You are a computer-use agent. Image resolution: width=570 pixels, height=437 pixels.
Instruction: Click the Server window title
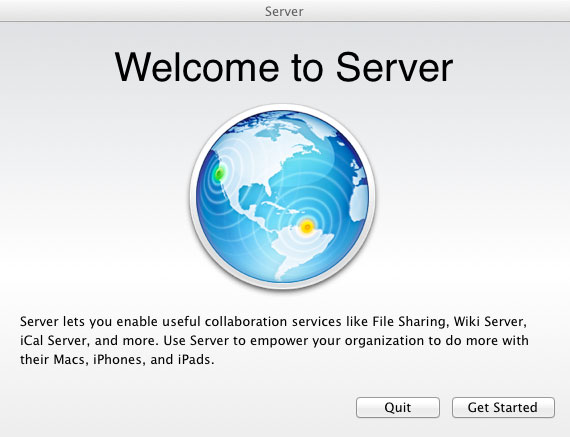(284, 11)
